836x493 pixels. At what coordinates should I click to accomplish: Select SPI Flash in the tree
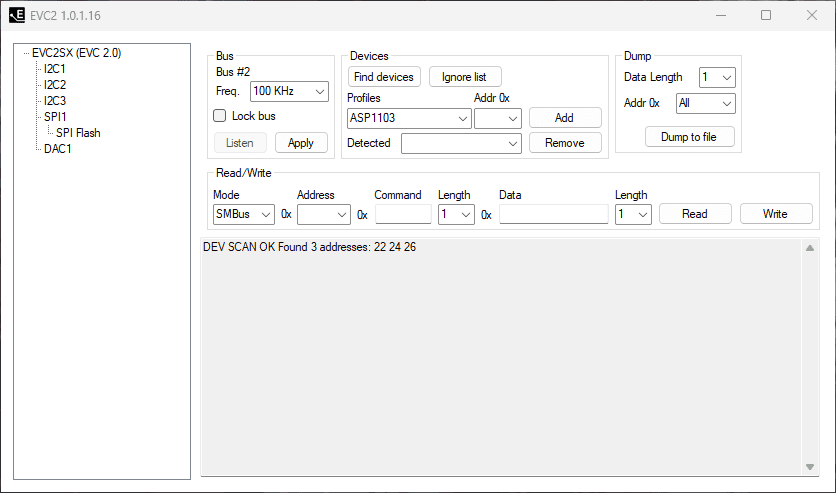[78, 133]
